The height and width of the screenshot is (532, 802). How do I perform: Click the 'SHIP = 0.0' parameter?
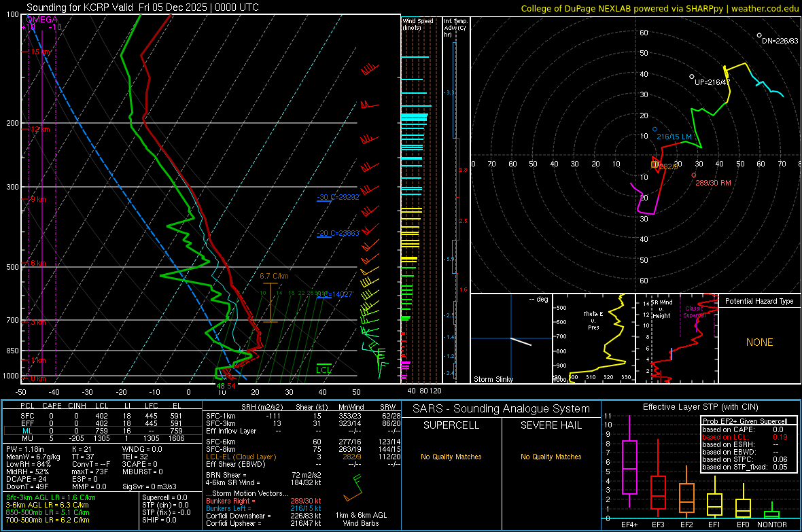(159, 520)
